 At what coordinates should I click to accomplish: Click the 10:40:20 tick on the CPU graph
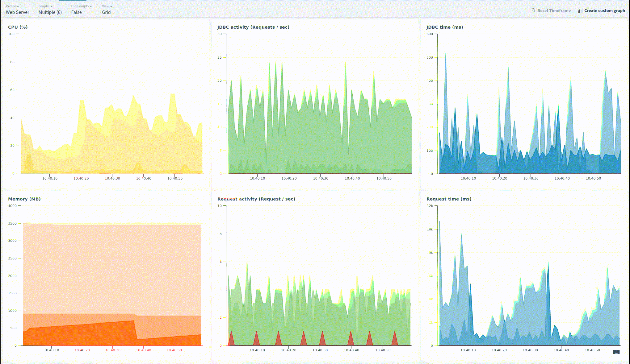click(x=81, y=178)
